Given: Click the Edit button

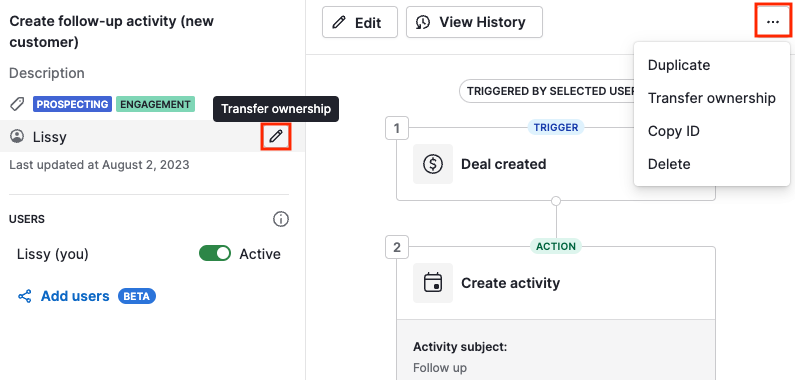Looking at the screenshot, I should pos(360,22).
